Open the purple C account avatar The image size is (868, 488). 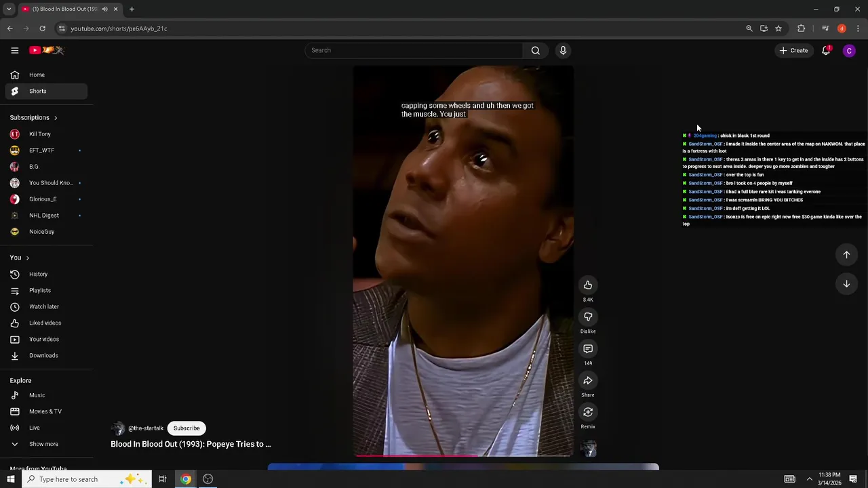click(x=849, y=51)
